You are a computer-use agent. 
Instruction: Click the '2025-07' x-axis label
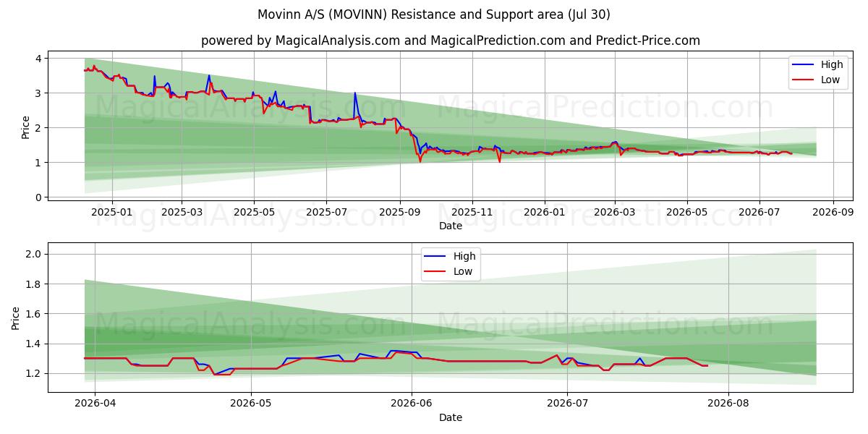[x=326, y=213]
